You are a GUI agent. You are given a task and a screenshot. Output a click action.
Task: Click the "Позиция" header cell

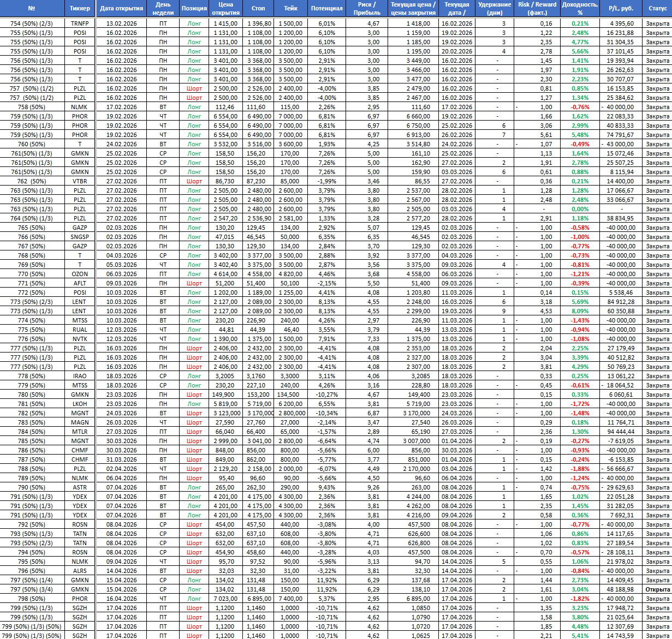(194, 9)
